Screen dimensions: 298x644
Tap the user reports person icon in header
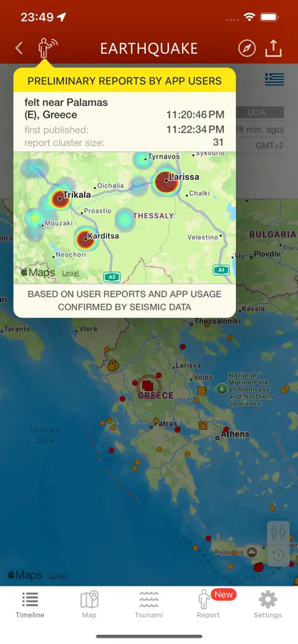[47, 48]
